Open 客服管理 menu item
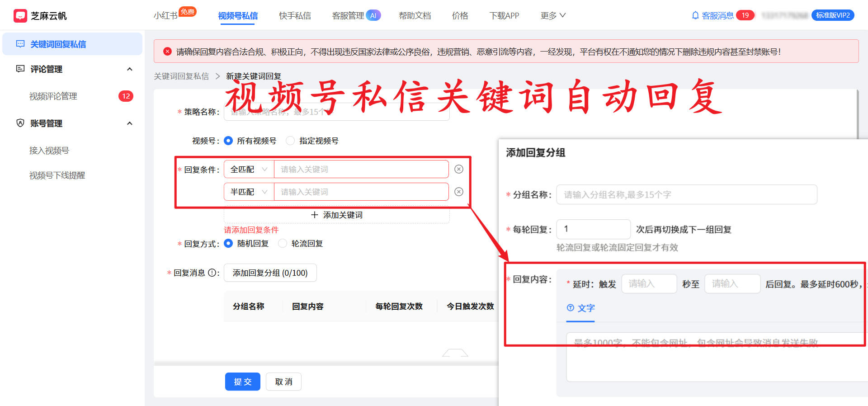Viewport: 868px width, 406px height. (x=348, y=16)
